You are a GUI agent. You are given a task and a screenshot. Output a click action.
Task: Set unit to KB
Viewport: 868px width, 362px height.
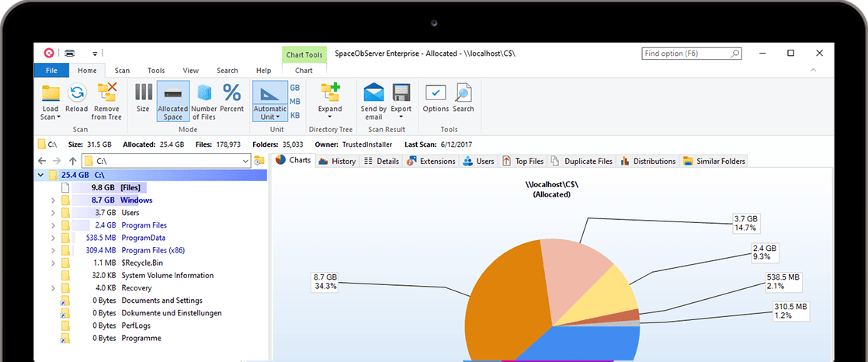click(295, 116)
